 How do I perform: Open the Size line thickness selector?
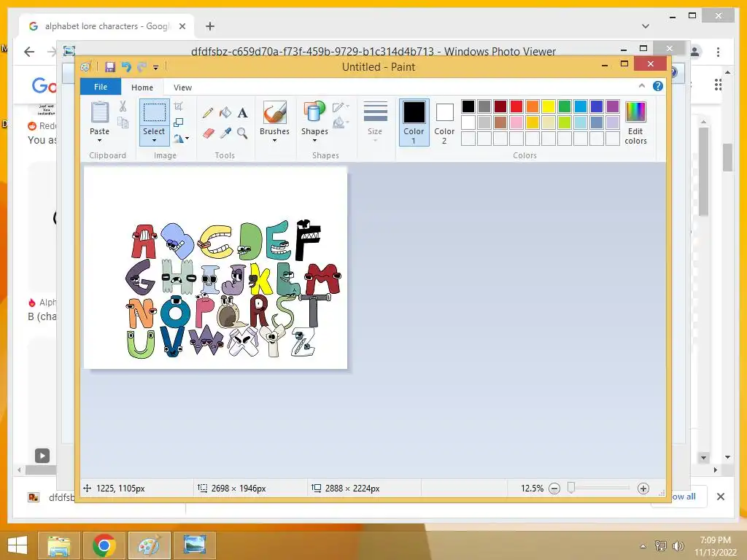pyautogui.click(x=375, y=122)
